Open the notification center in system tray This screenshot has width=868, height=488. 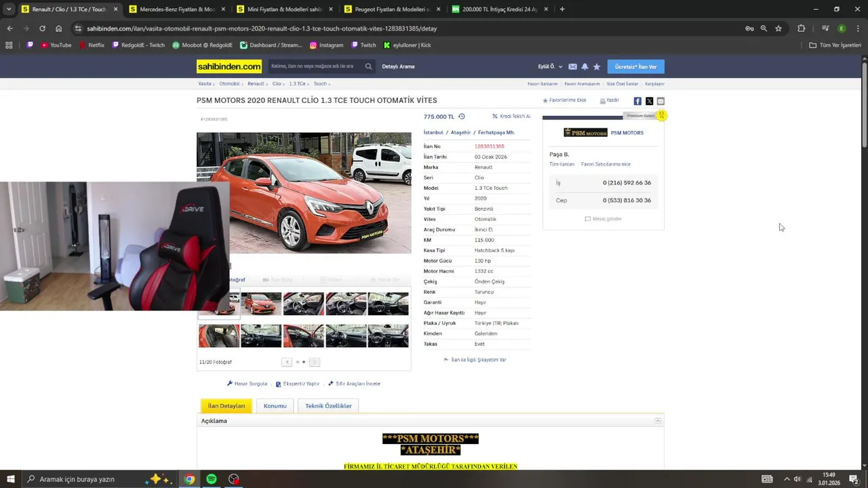854,479
